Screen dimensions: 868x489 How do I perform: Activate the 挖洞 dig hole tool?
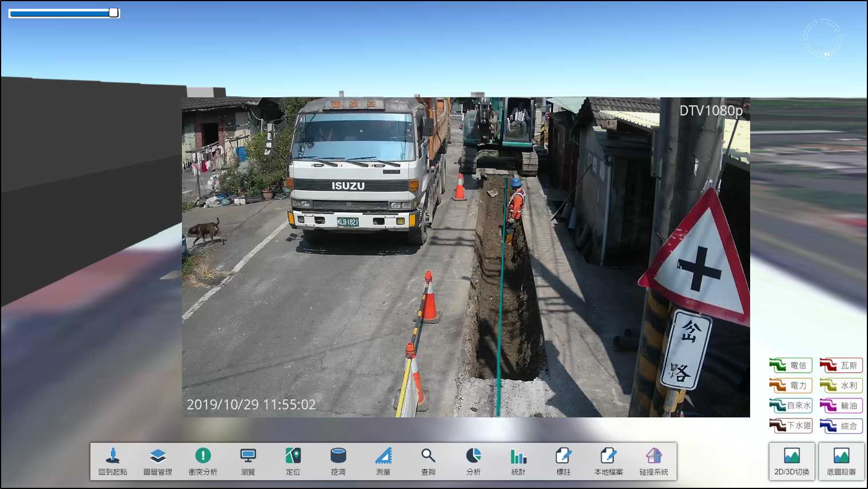[338, 461]
